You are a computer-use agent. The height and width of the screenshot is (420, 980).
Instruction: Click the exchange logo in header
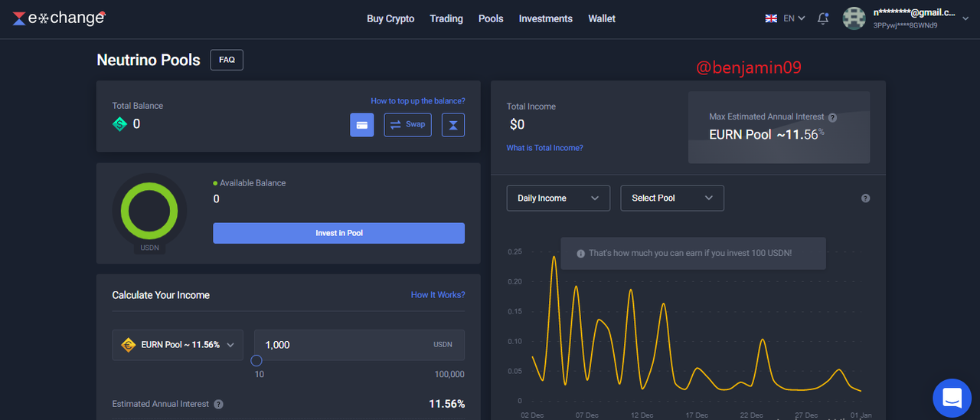59,18
